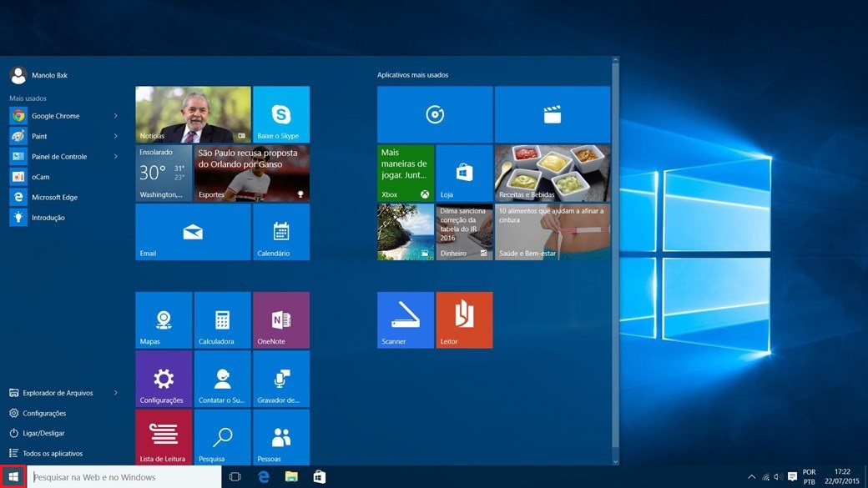Open the Skype tile
The image size is (868, 488).
coord(281,114)
